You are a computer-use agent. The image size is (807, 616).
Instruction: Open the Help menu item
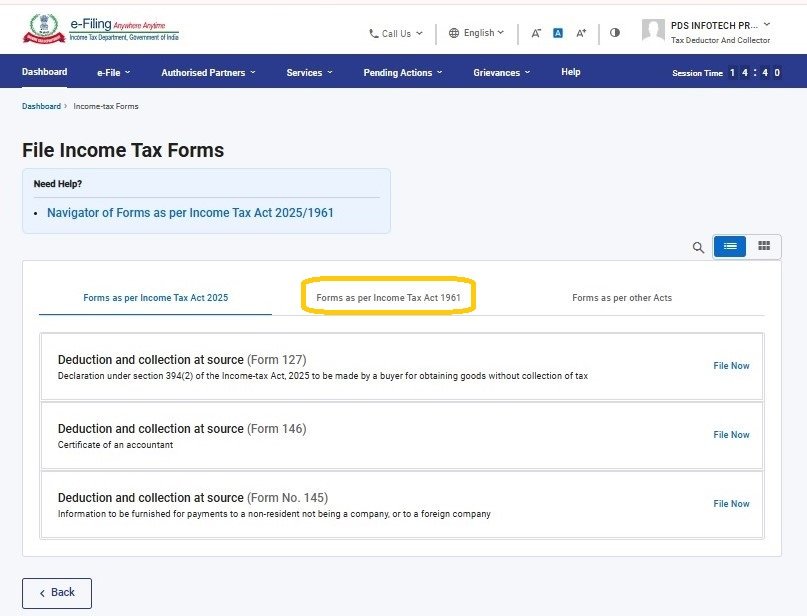(x=571, y=72)
